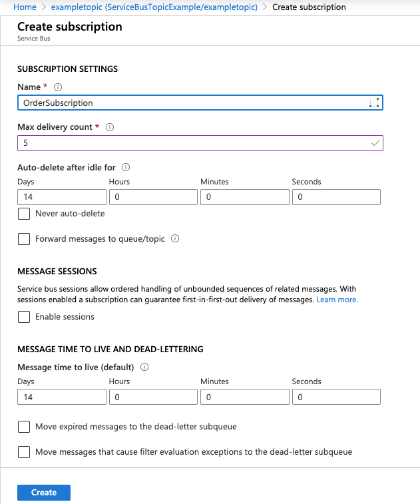This screenshot has height=504, width=420.
Task: Click the Auto-delete after idle info icon
Action: (126, 167)
